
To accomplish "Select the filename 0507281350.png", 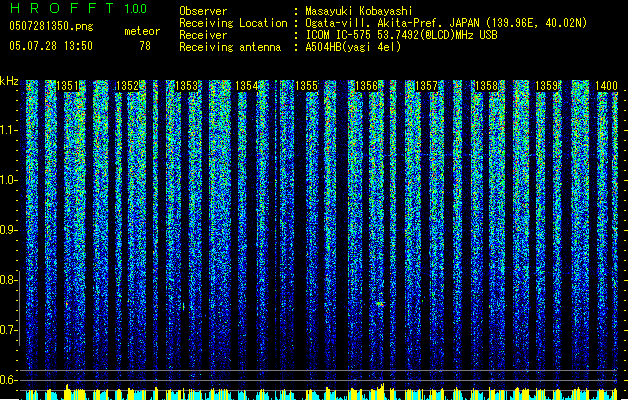I will point(51,26).
